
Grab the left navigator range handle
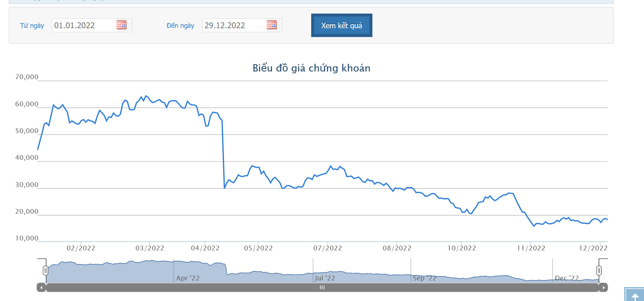coord(45,271)
